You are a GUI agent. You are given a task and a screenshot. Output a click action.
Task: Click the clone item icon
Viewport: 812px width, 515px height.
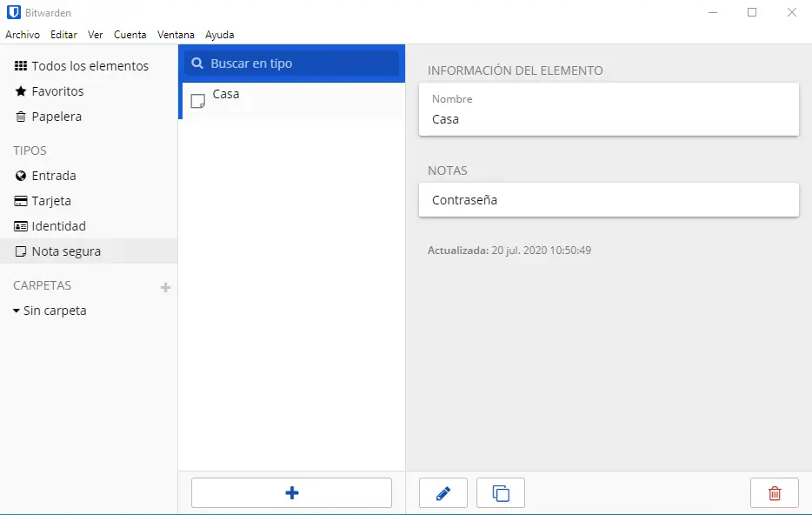coord(501,493)
